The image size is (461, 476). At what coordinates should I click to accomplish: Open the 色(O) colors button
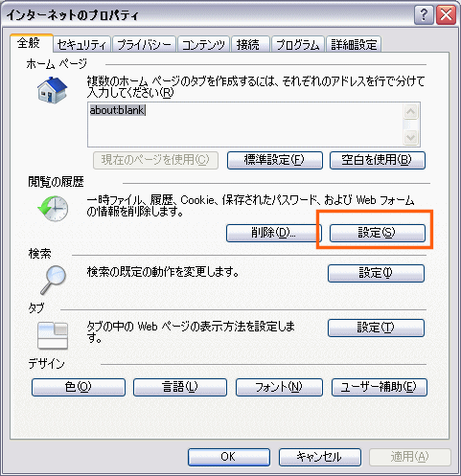click(x=79, y=387)
